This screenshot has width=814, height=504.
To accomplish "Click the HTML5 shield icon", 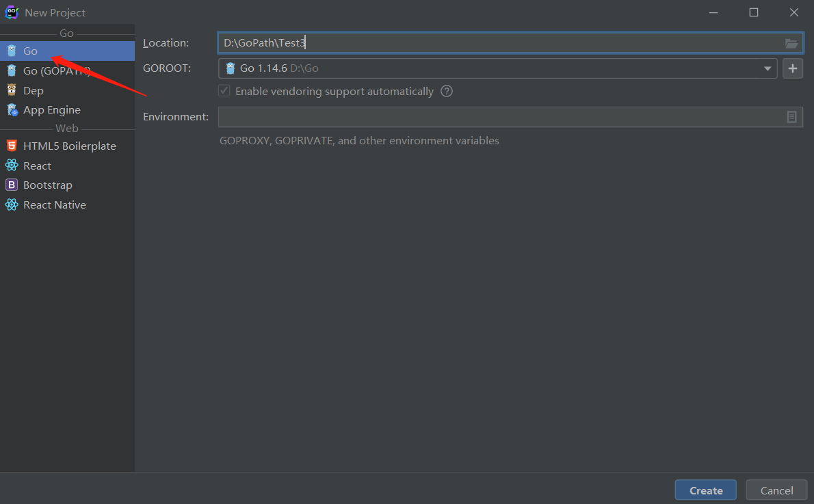I will click(12, 146).
